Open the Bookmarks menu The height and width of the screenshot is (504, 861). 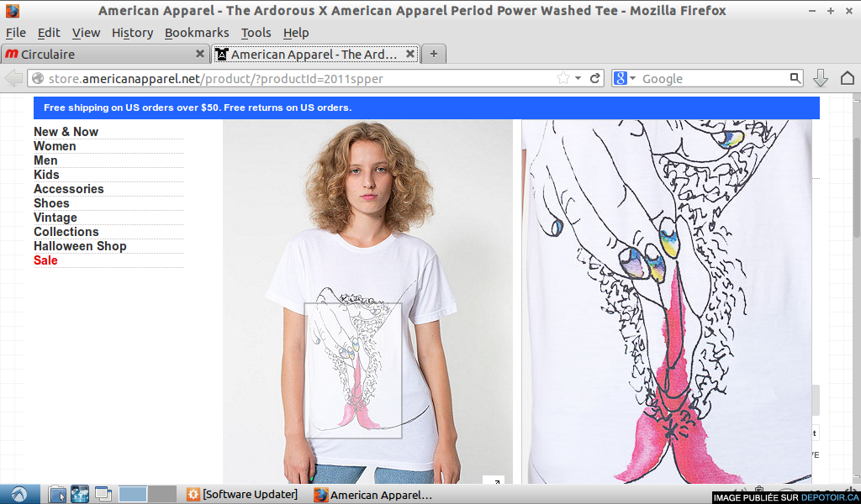pyautogui.click(x=197, y=33)
